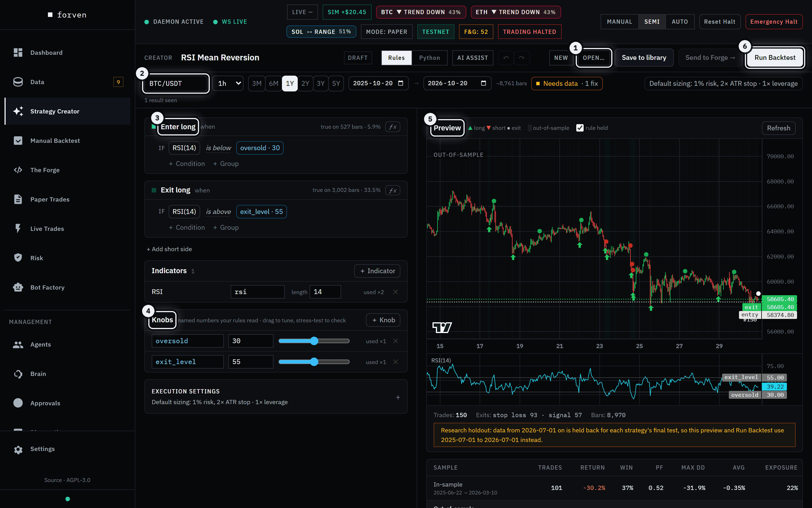Remove the RSI indicator row
The image size is (812, 508).
click(396, 292)
